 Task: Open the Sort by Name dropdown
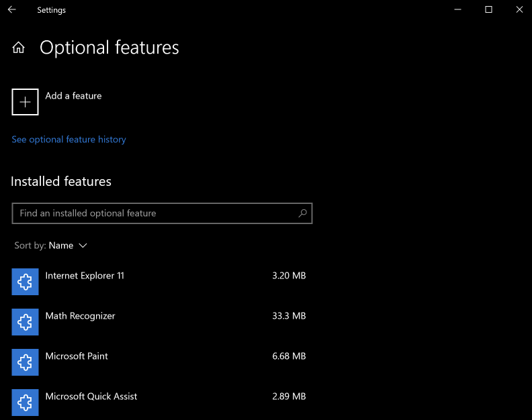click(x=51, y=246)
